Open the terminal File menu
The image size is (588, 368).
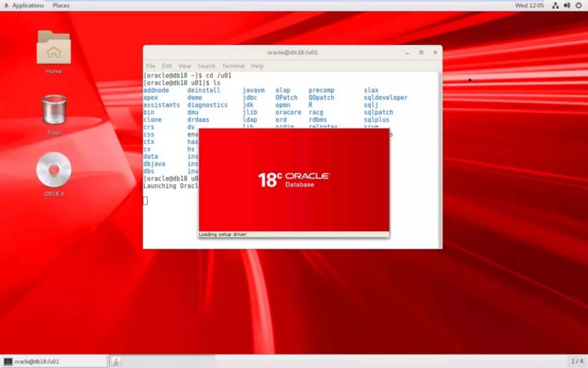pyautogui.click(x=150, y=66)
